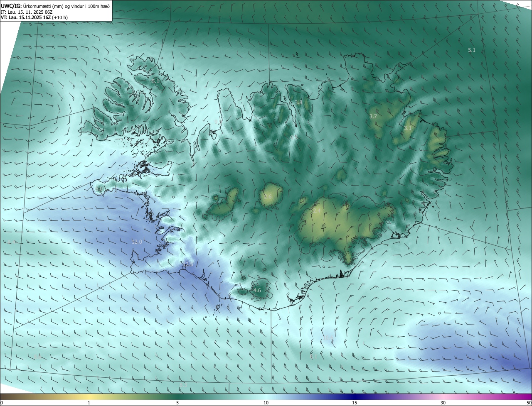This screenshot has height=406, width=532.
Task: Click the title 'Úrkomumætti (mm) og vindur í 100m hæð'
Action: 66,5
